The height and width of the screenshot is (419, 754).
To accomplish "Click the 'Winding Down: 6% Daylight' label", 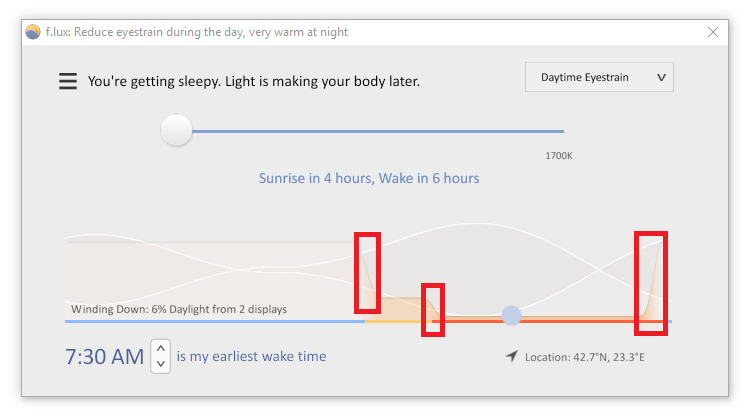I will coord(179,309).
